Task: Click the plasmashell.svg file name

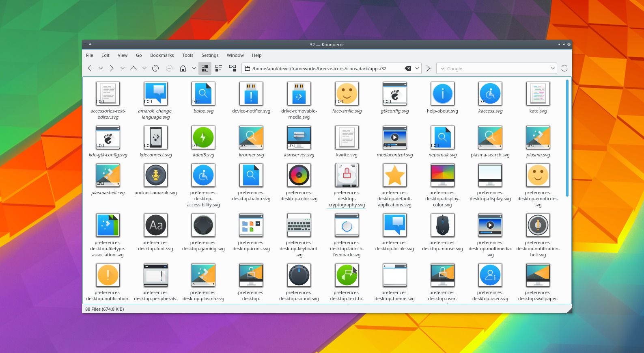Action: tap(108, 193)
